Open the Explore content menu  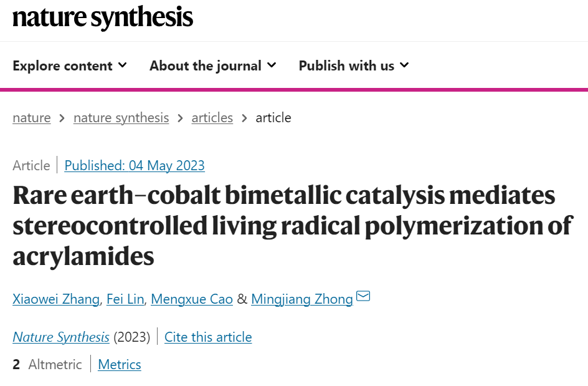tap(70, 65)
